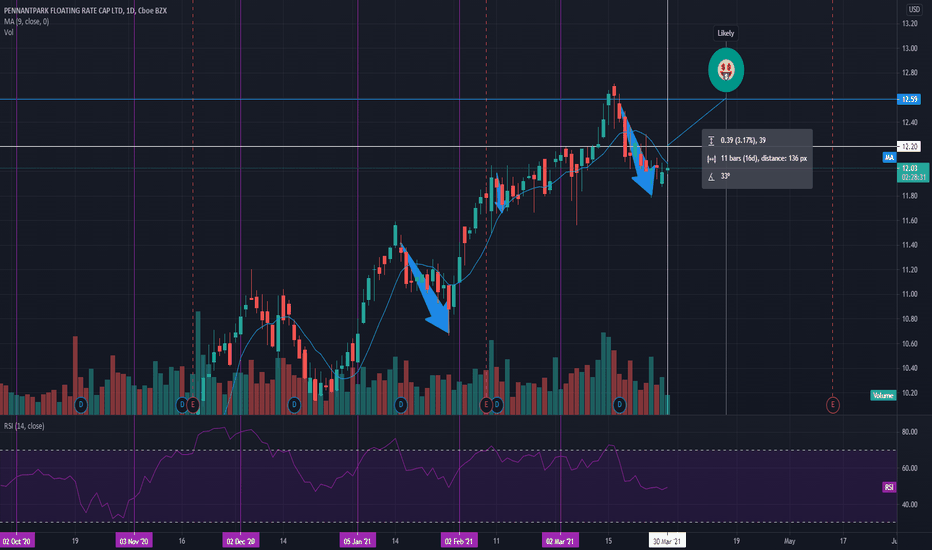Click the RSI label on the axis
The width and height of the screenshot is (932, 550).
pyautogui.click(x=889, y=487)
